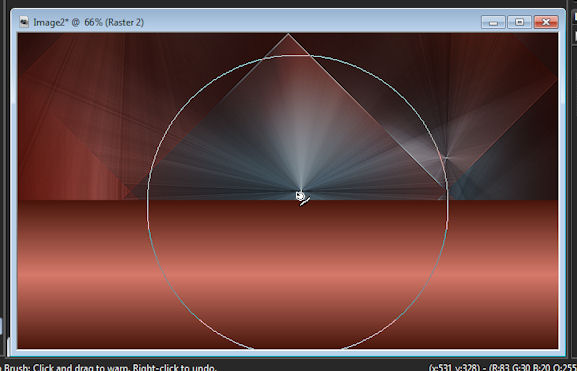The image size is (577, 371).
Task: Click the Image2 document icon in title bar
Action: click(24, 22)
